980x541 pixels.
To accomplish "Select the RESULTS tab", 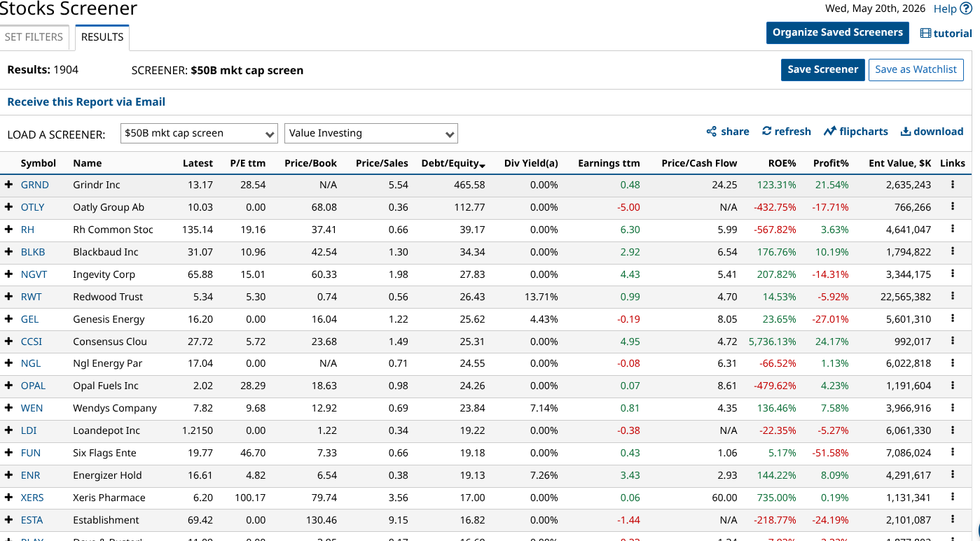I will [102, 37].
